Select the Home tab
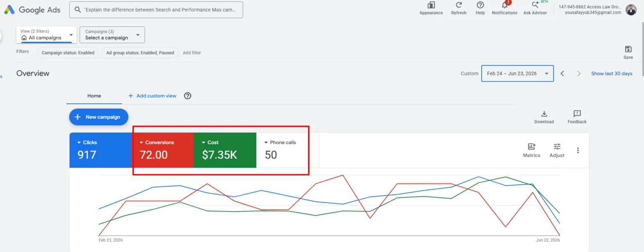Image resolution: width=644 pixels, height=252 pixels. (x=94, y=96)
